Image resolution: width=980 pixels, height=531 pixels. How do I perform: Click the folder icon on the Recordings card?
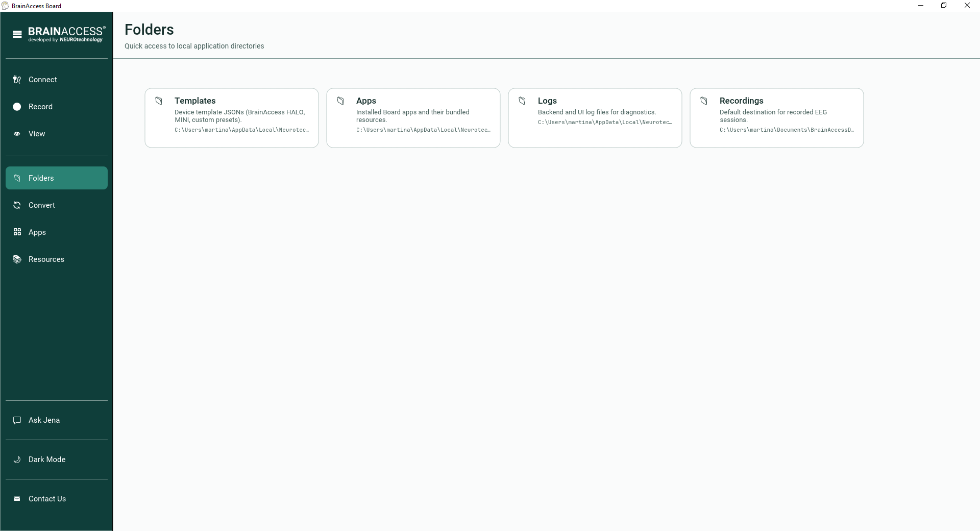[x=704, y=101]
